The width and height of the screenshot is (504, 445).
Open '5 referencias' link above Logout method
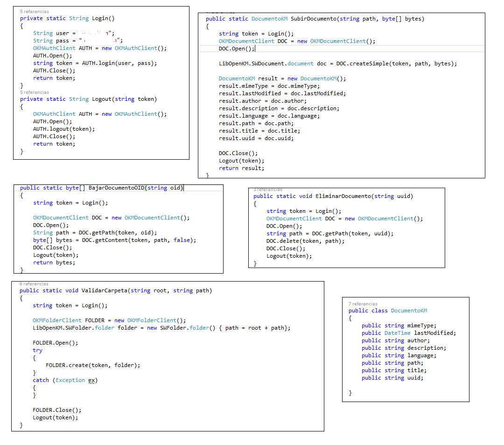pos(34,92)
